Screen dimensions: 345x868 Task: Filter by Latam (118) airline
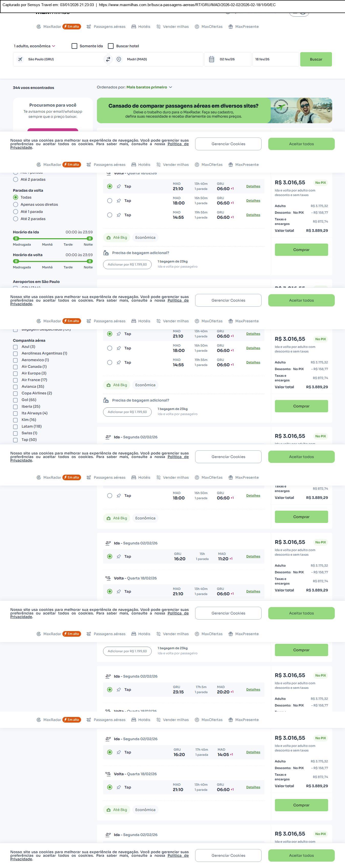tap(16, 427)
